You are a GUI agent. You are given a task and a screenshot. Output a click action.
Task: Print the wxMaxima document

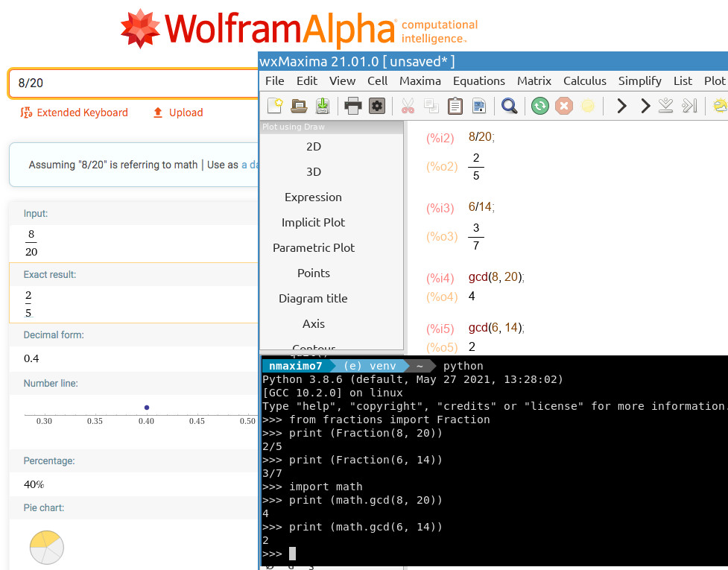click(x=353, y=106)
